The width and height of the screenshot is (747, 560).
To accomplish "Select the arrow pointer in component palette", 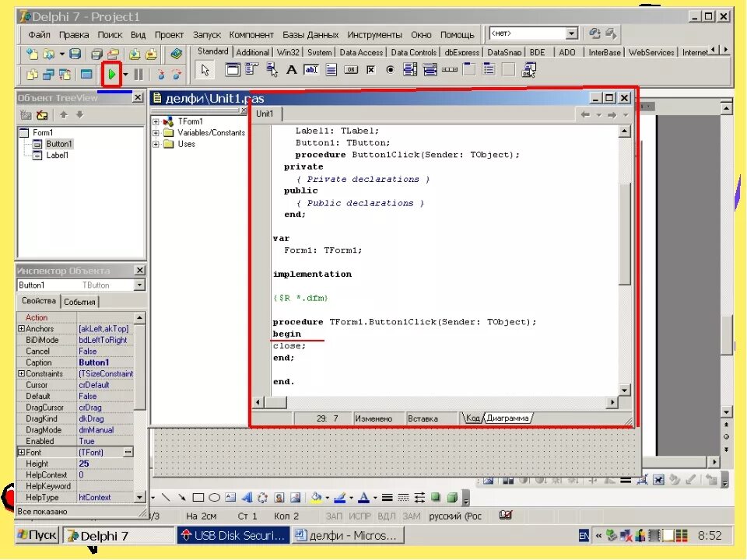I will tap(205, 71).
